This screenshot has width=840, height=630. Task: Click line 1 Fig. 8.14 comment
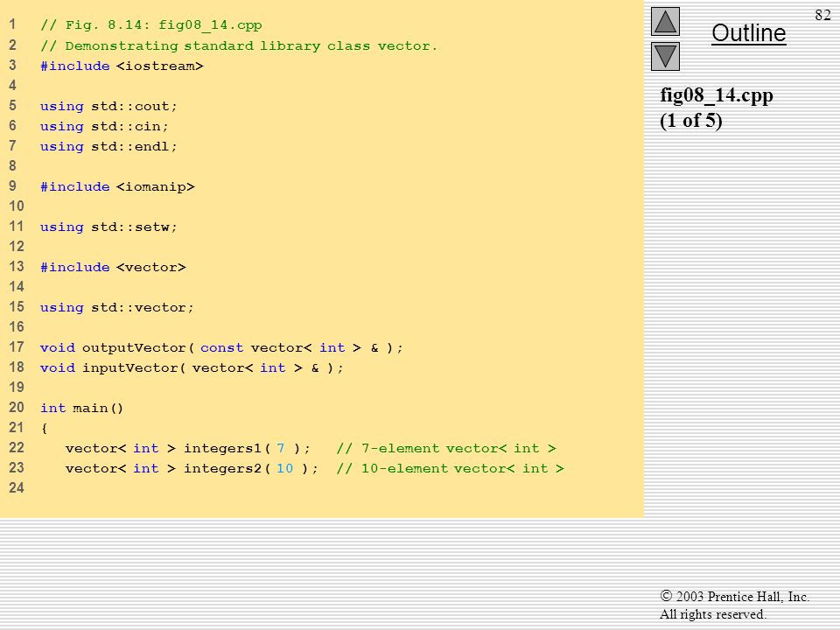coord(151,25)
